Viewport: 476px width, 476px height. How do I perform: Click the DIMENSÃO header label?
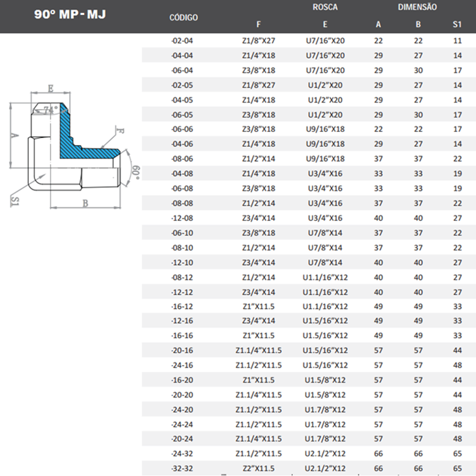[x=417, y=7]
